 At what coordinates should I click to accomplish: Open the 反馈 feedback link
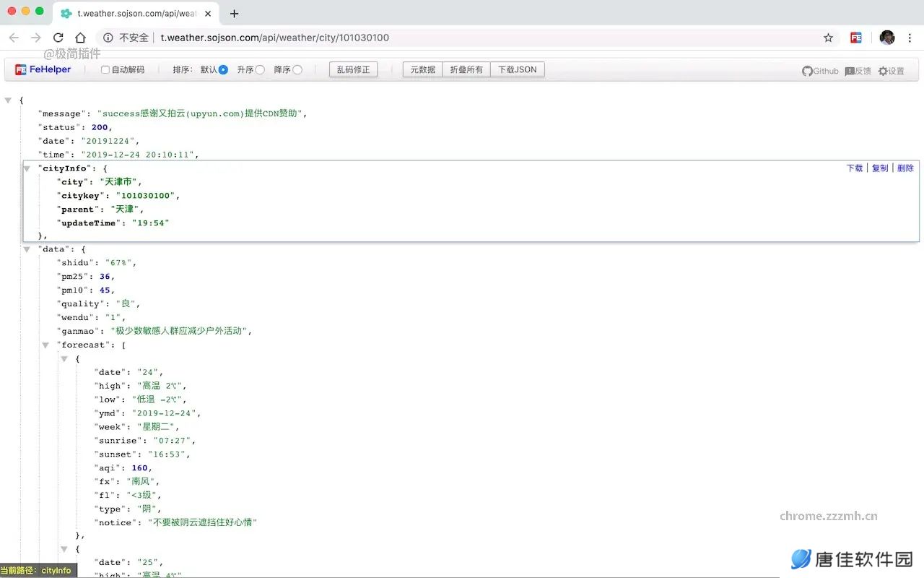(858, 71)
